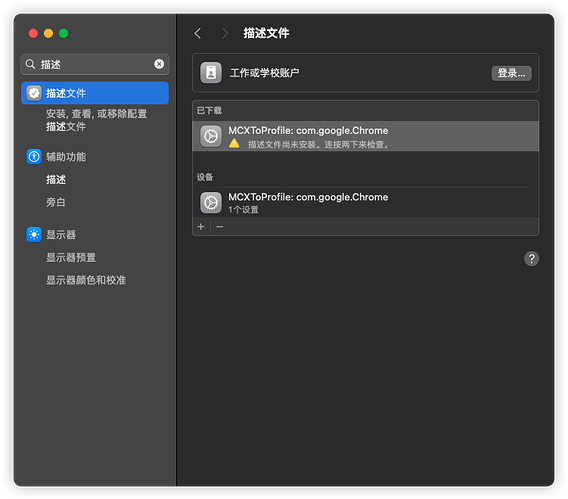Click the yellow warning triangle icon
Screen dimensions: 568x499
coord(234,144)
